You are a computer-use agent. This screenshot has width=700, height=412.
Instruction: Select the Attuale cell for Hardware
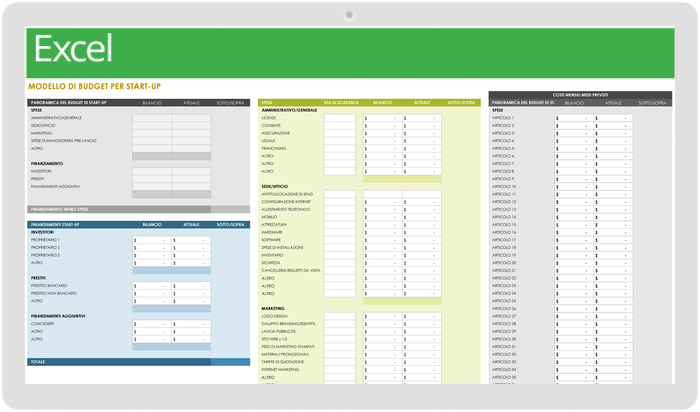(422, 233)
